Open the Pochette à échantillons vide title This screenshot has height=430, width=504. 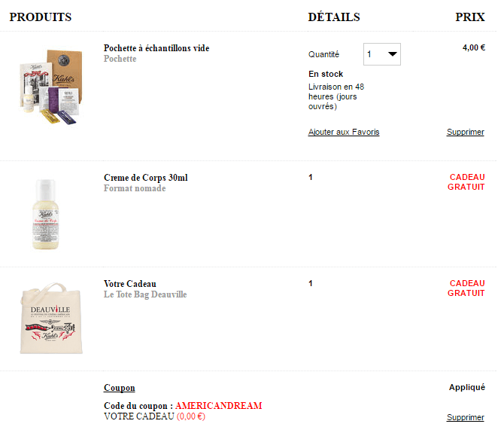[x=156, y=48]
